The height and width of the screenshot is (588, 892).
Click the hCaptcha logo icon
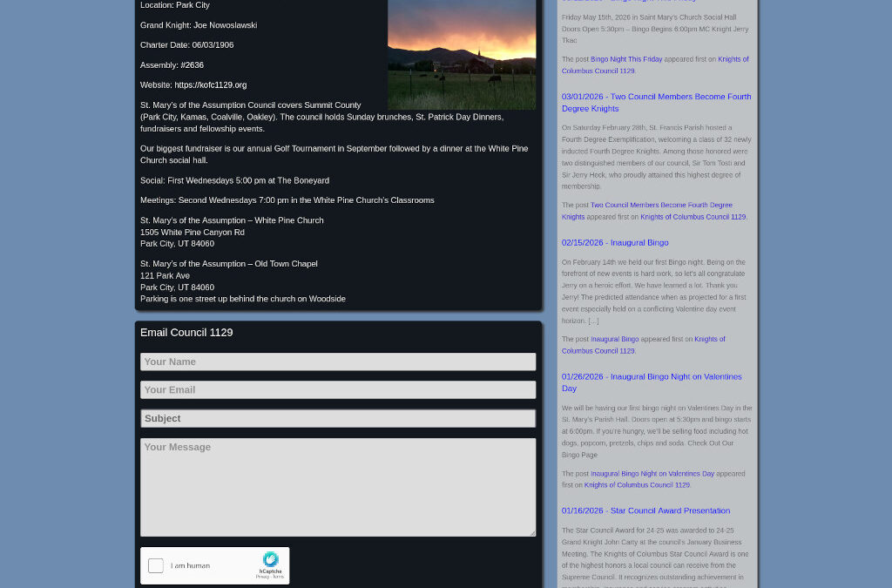tap(270, 559)
